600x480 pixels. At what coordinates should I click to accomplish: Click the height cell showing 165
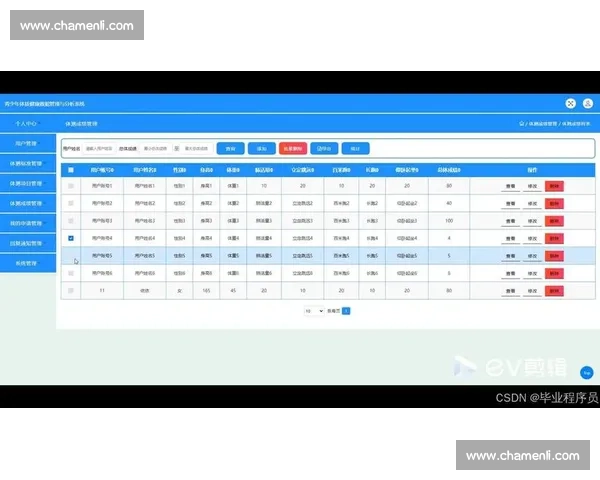coord(206,291)
